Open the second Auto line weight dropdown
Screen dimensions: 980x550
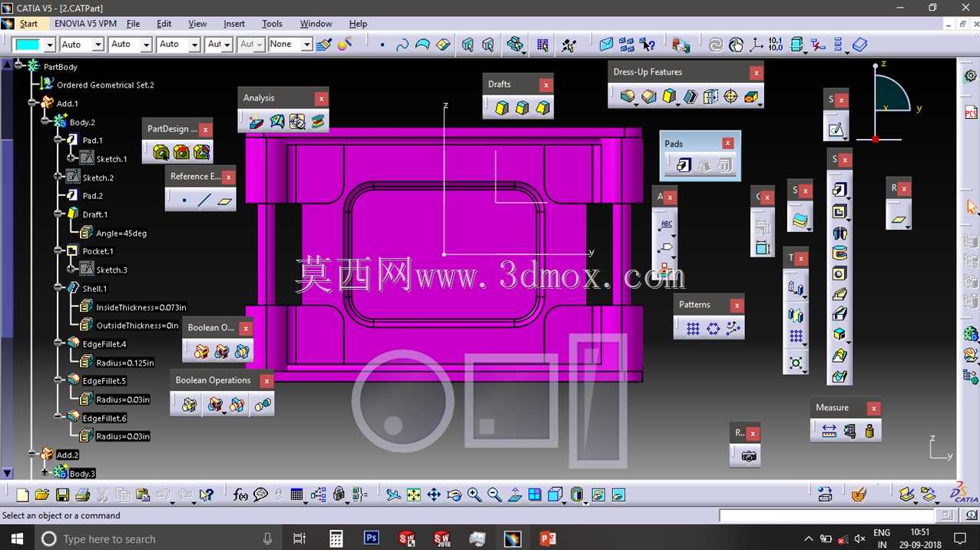point(146,45)
